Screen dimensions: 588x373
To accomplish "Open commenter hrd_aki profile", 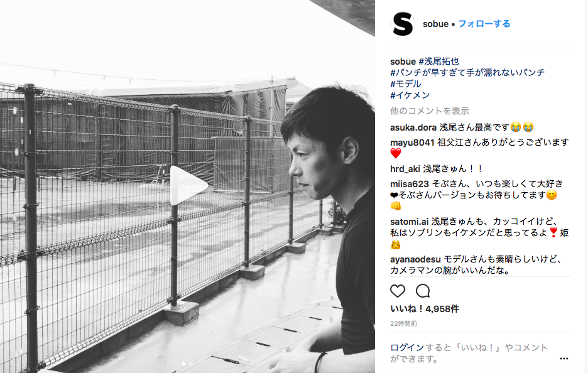I will pos(405,169).
